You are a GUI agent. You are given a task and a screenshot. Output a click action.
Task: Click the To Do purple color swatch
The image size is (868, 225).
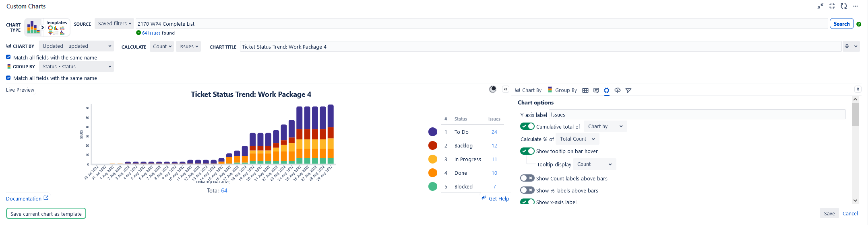(x=433, y=132)
